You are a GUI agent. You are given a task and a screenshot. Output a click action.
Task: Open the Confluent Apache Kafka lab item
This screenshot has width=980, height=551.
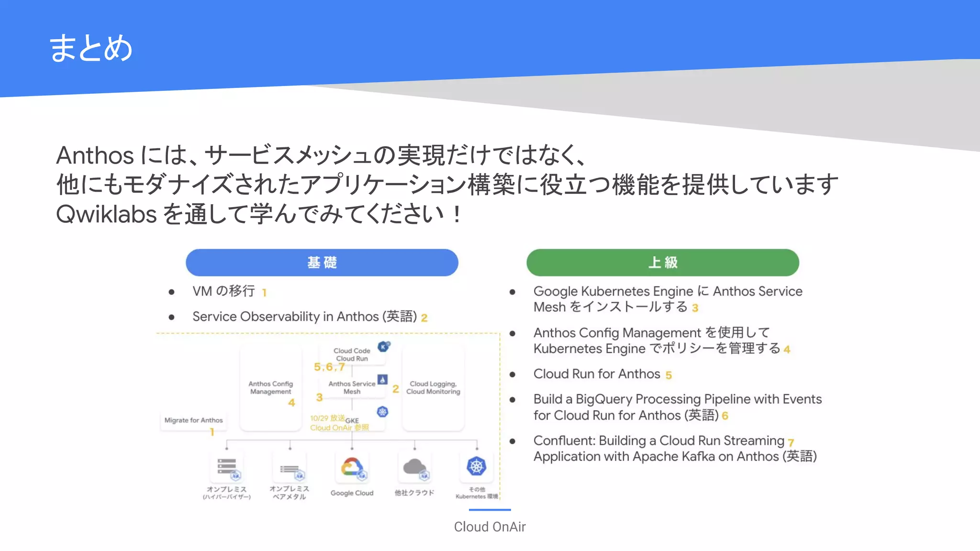(675, 448)
